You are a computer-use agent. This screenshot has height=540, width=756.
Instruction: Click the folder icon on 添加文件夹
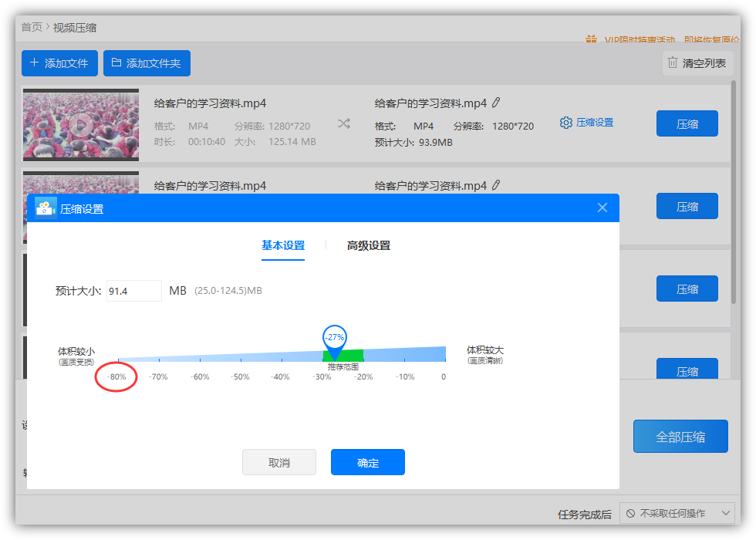point(118,64)
